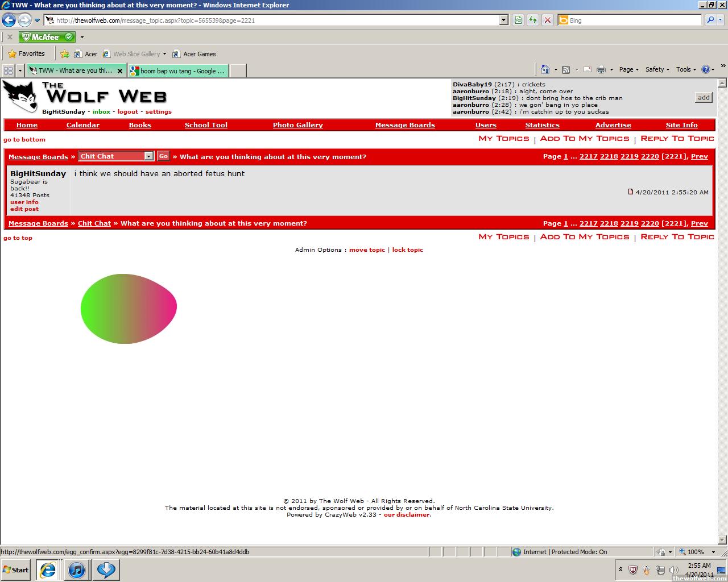728x582 pixels.
Task: Click the Bing search magnifier icon
Action: coord(710,20)
